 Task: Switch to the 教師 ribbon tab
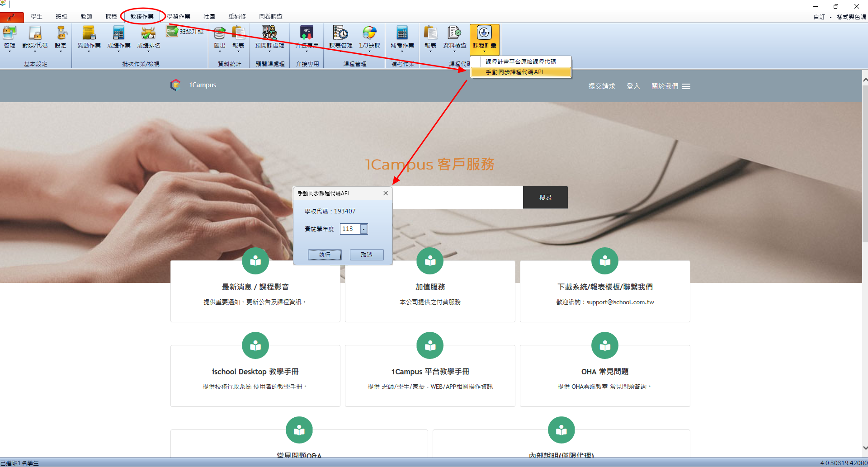pyautogui.click(x=86, y=17)
